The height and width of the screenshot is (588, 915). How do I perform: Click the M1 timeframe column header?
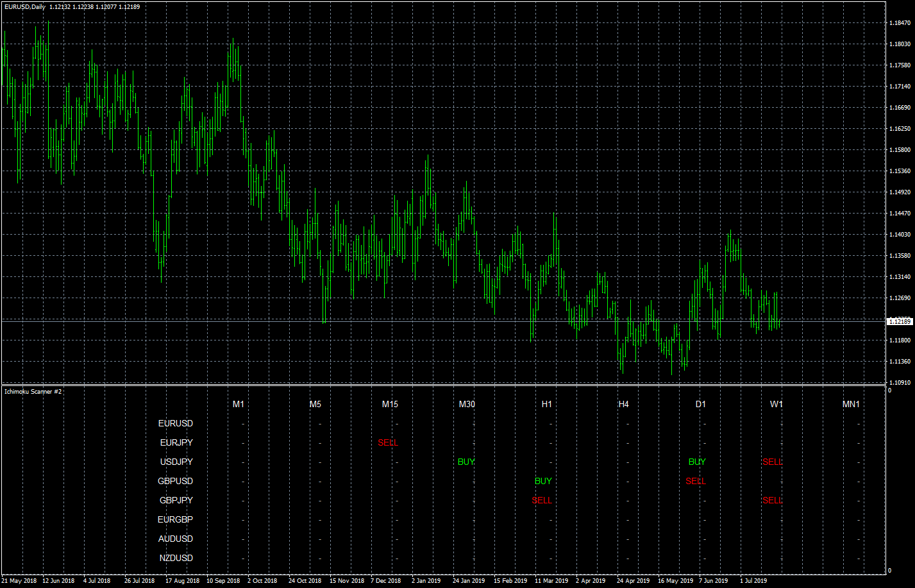click(x=239, y=404)
